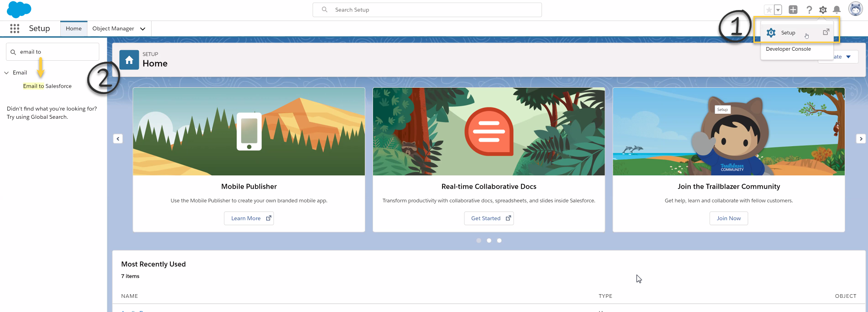Open the user profile avatar

point(855,9)
